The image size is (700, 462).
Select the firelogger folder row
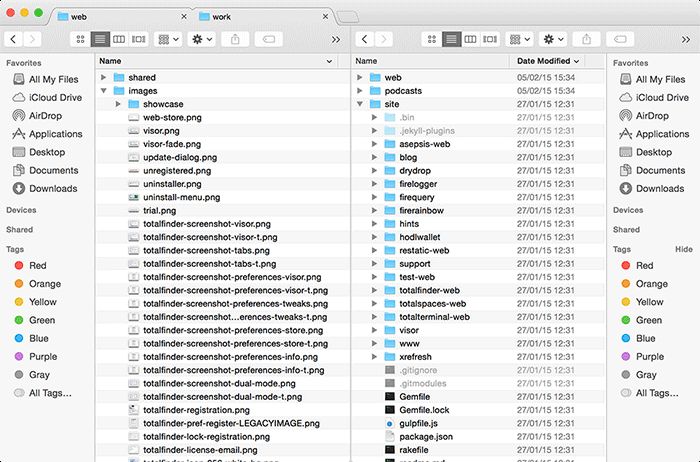[x=479, y=184]
